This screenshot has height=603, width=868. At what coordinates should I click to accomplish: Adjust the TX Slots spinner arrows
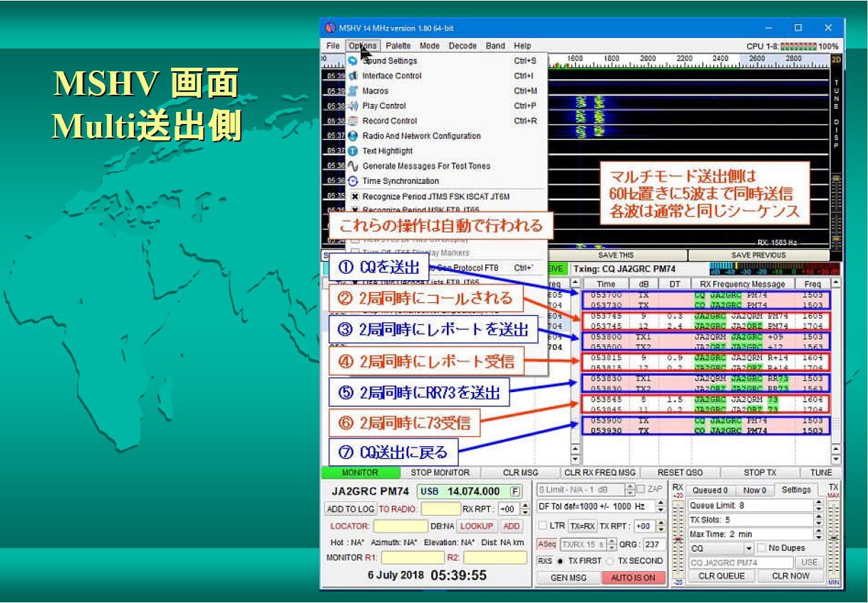818,520
